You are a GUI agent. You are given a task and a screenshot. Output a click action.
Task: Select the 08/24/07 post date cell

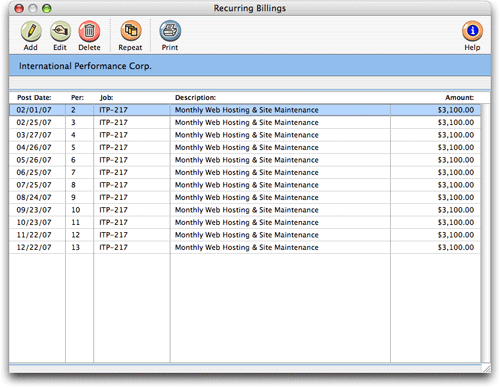[x=34, y=197]
